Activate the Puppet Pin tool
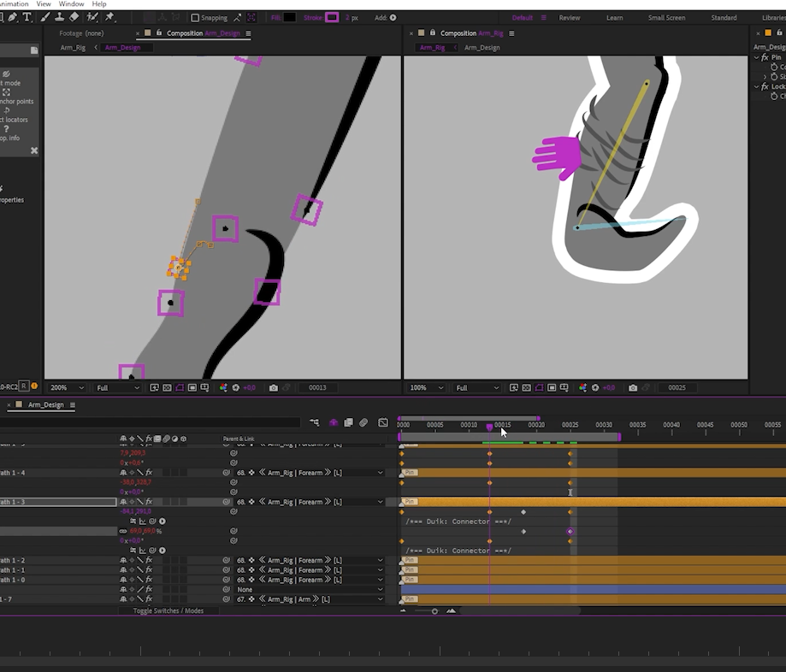The image size is (786, 672). tap(109, 17)
